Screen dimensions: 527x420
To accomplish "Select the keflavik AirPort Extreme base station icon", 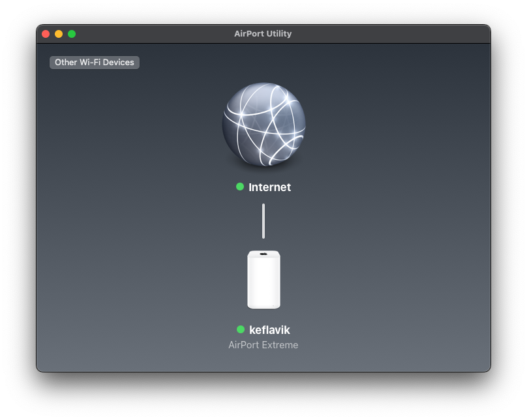I will coord(264,280).
